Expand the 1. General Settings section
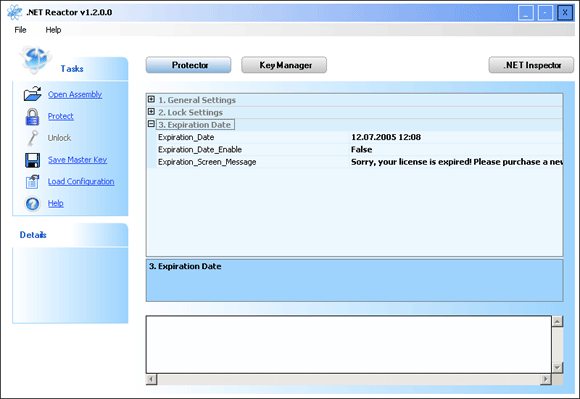 151,99
